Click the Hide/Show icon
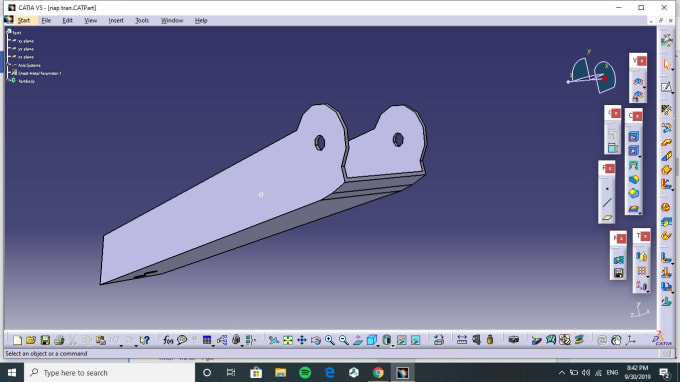The height and width of the screenshot is (382, 680). [x=402, y=340]
